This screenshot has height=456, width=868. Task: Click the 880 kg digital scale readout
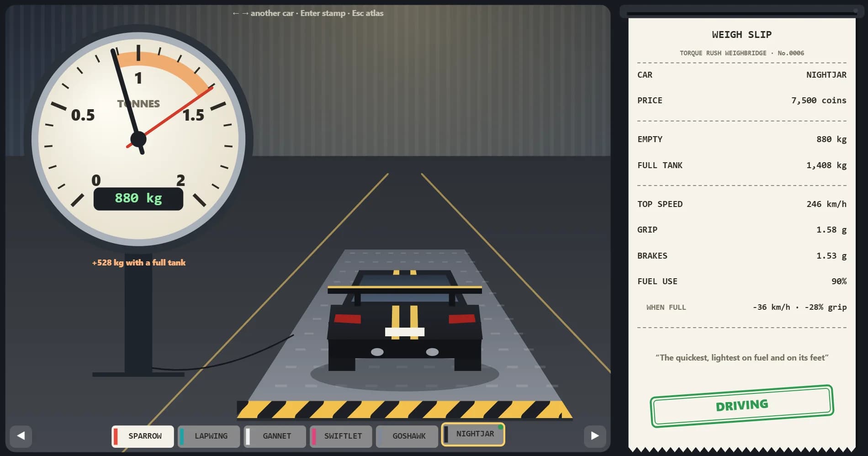click(138, 199)
